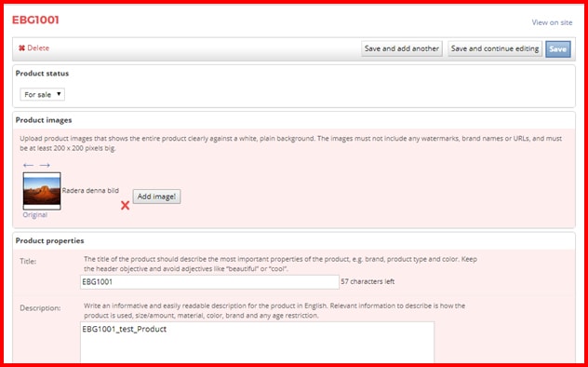588x367 pixels.
Task: Click Save and continue editing button
Action: (495, 48)
